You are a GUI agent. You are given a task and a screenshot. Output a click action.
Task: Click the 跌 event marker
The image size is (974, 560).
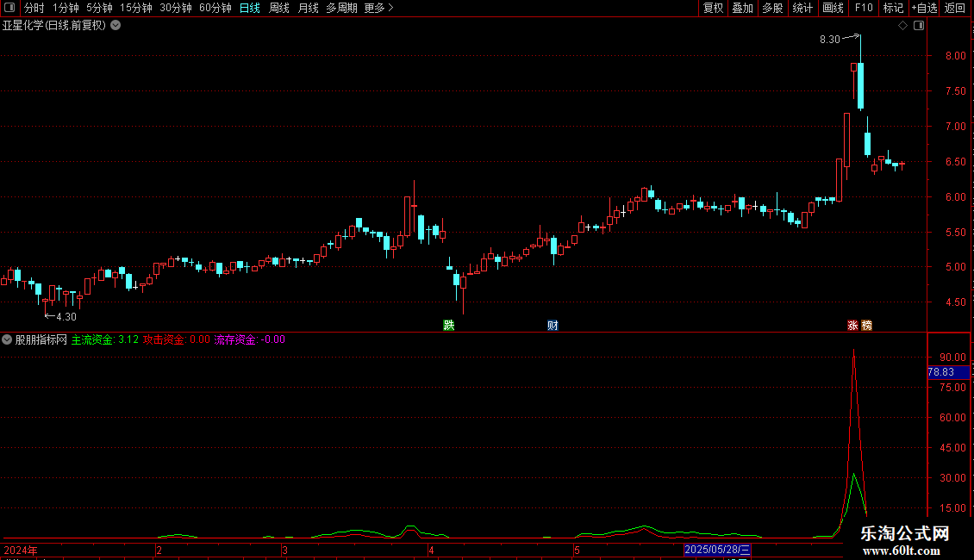[x=448, y=326]
